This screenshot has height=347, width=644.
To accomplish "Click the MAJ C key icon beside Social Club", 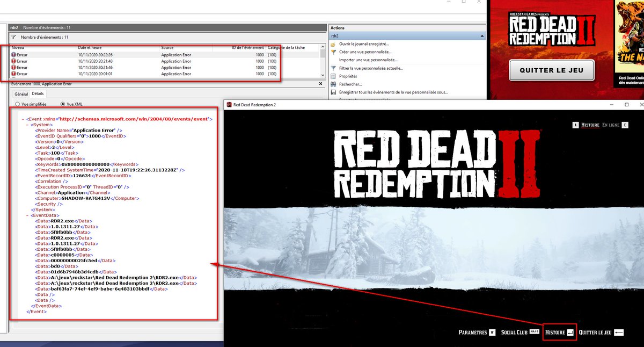I will tap(534, 332).
